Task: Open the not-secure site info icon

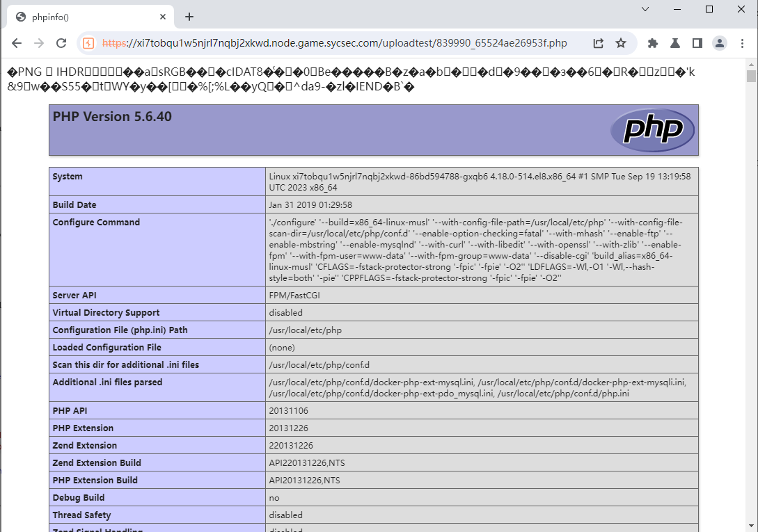Action: coord(88,43)
